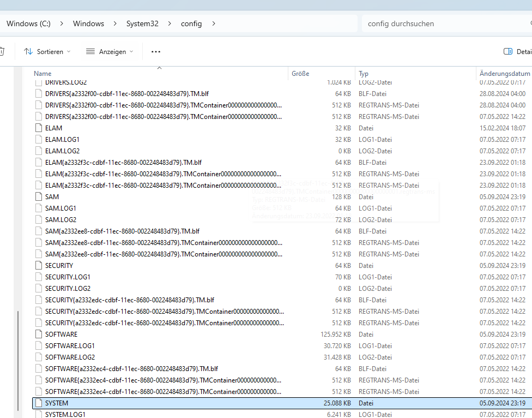Screen dimensions: 532x418
Task: Click the file icon of SAM.LOG2
Action: click(x=39, y=220)
